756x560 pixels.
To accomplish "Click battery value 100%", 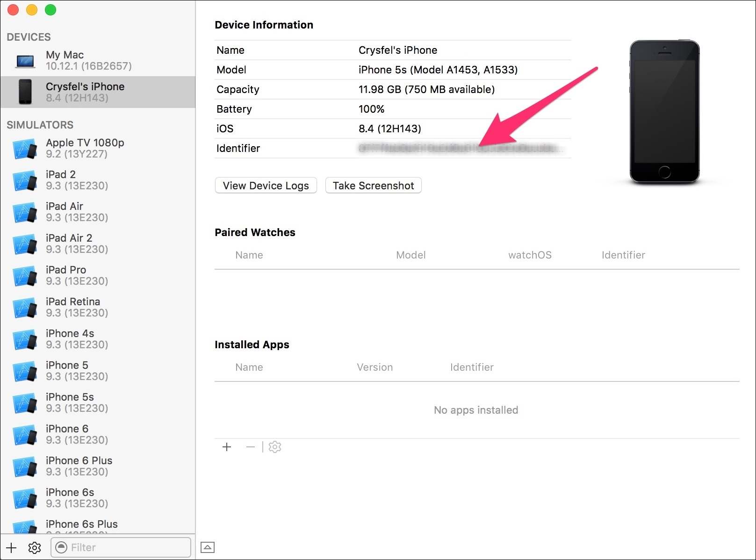I will click(371, 109).
